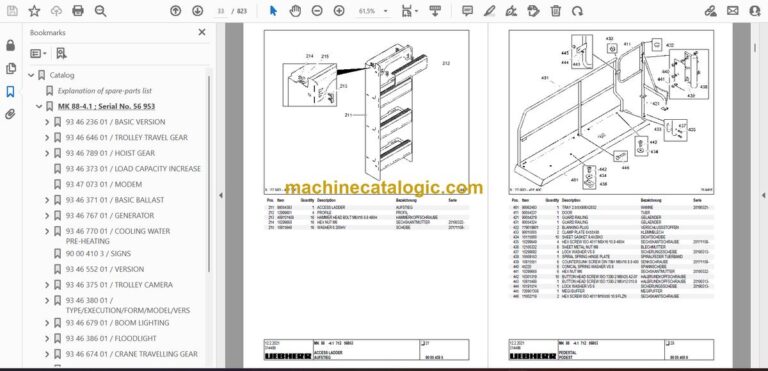Open the page thumbnails panel
This screenshot has height=371, width=768.
click(10, 69)
